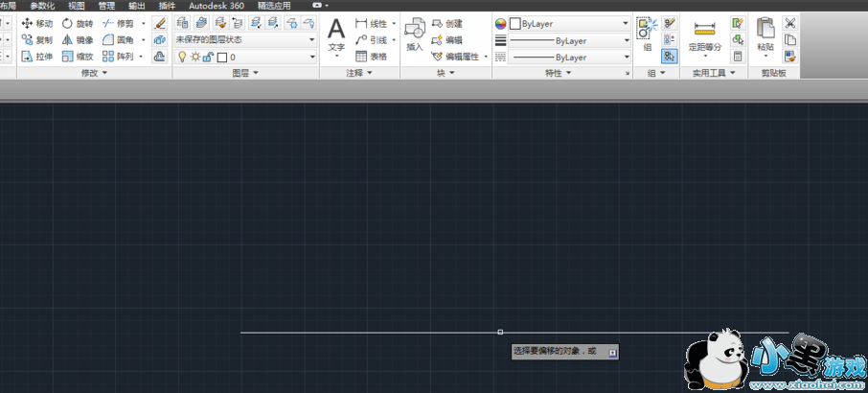Activate the 拉伸 (Stretch) tool

[37, 58]
